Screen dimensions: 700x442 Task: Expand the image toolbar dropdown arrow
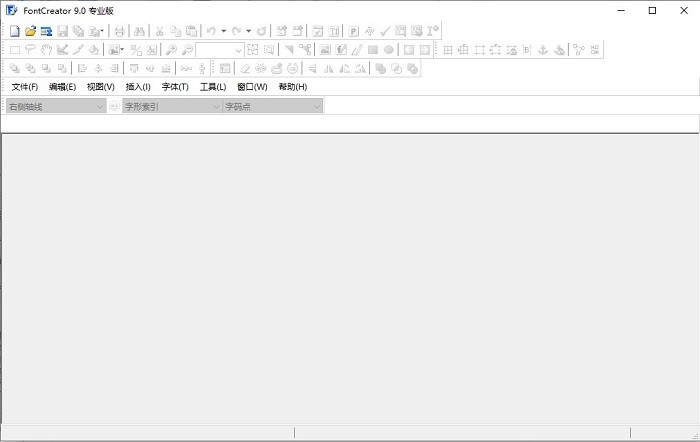tap(122, 50)
